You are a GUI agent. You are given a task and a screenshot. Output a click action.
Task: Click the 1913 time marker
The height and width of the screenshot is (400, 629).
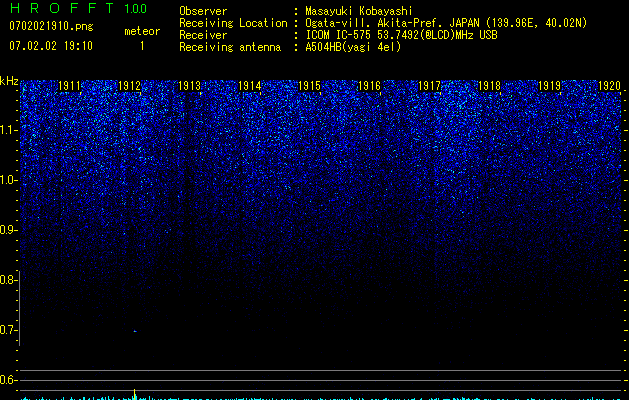(189, 85)
